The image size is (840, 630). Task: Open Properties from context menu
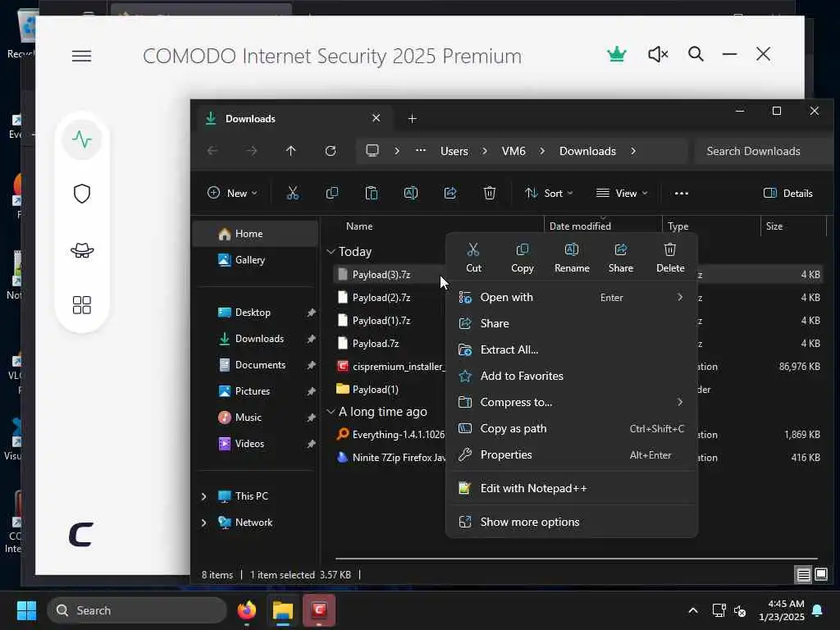tap(572, 454)
